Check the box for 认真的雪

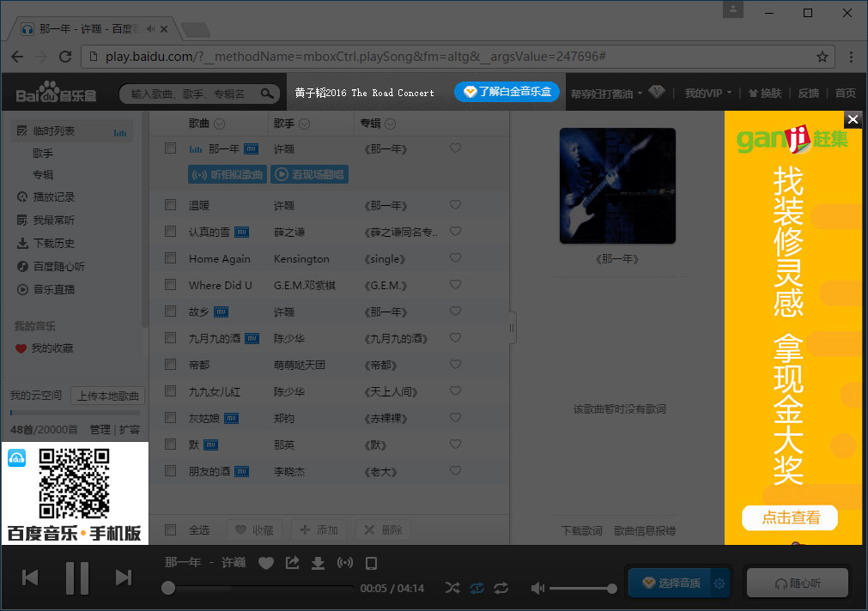click(x=171, y=232)
